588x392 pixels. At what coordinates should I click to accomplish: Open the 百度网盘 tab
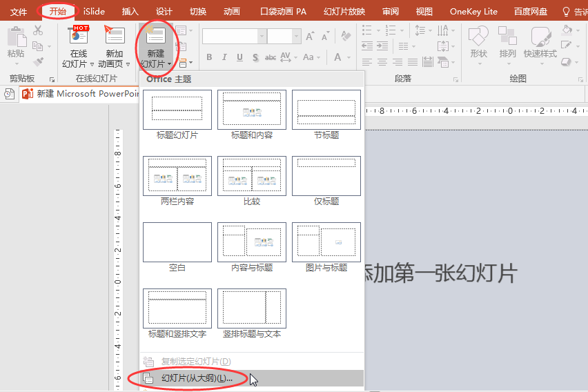(x=531, y=12)
